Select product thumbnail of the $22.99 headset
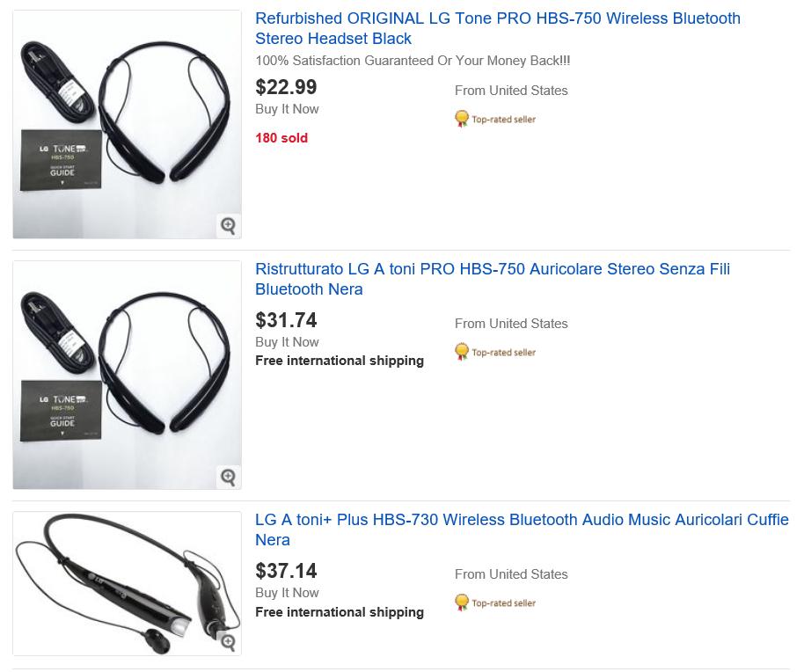Viewport: 804px width, 672px height. 127,124
